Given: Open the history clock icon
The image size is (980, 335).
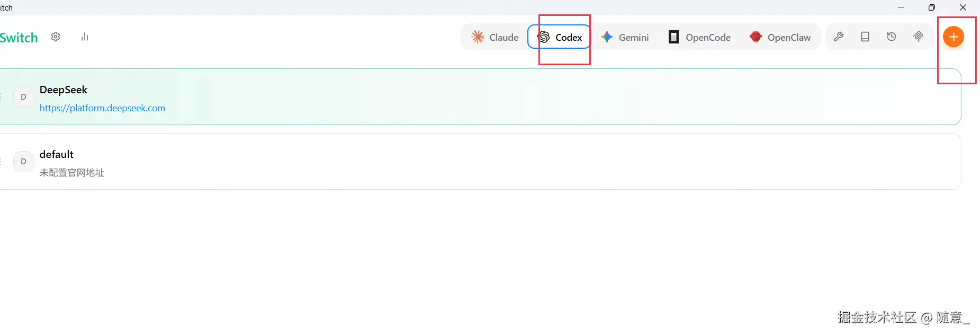Looking at the screenshot, I should (892, 37).
